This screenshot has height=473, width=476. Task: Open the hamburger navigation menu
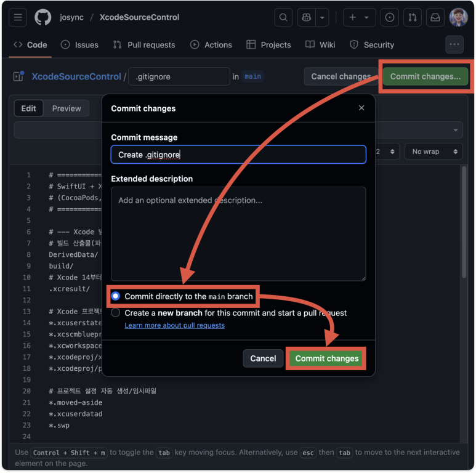[18, 17]
